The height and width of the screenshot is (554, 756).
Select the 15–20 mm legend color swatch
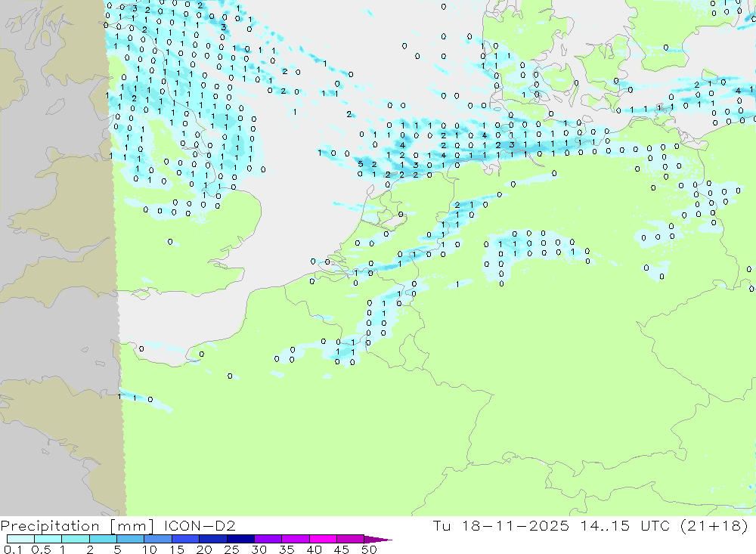tap(186, 539)
